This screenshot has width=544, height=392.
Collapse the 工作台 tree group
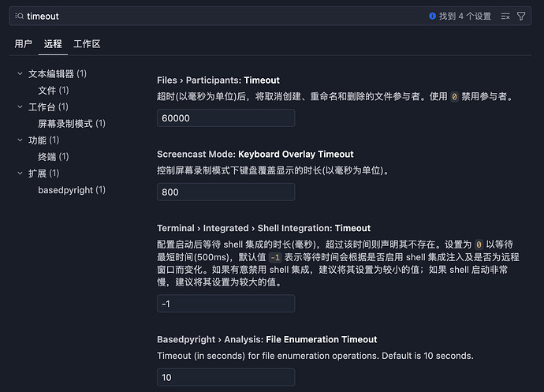(x=20, y=107)
